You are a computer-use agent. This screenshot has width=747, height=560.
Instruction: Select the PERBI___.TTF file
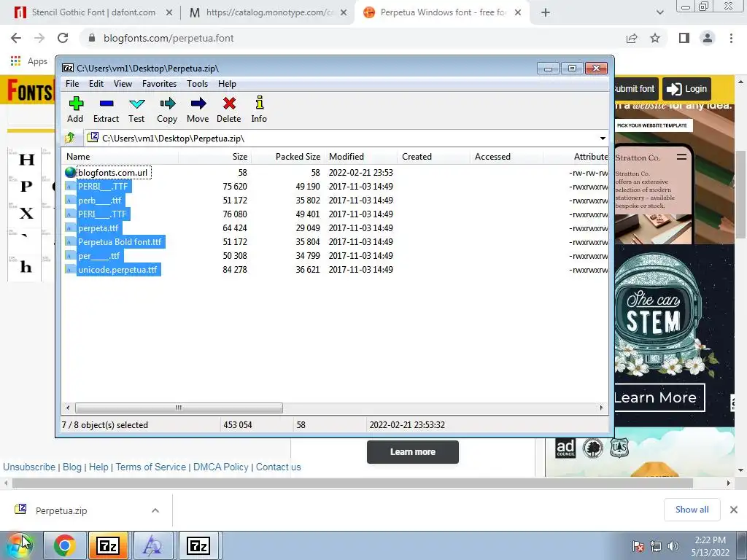tap(103, 187)
